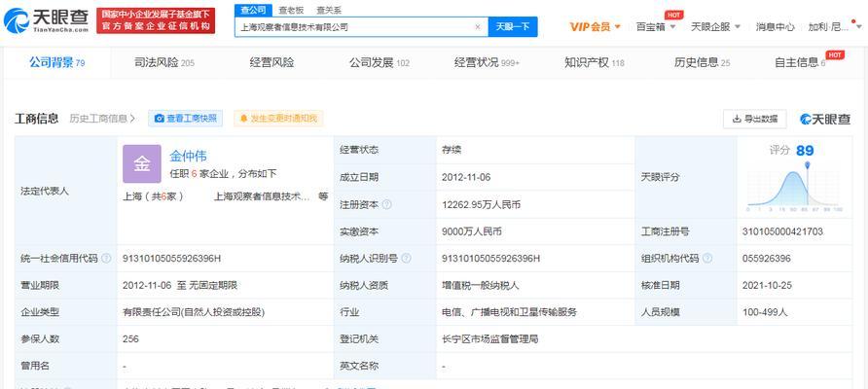Switch to the 公司背景 tab
The height and width of the screenshot is (389, 868).
coord(57,63)
